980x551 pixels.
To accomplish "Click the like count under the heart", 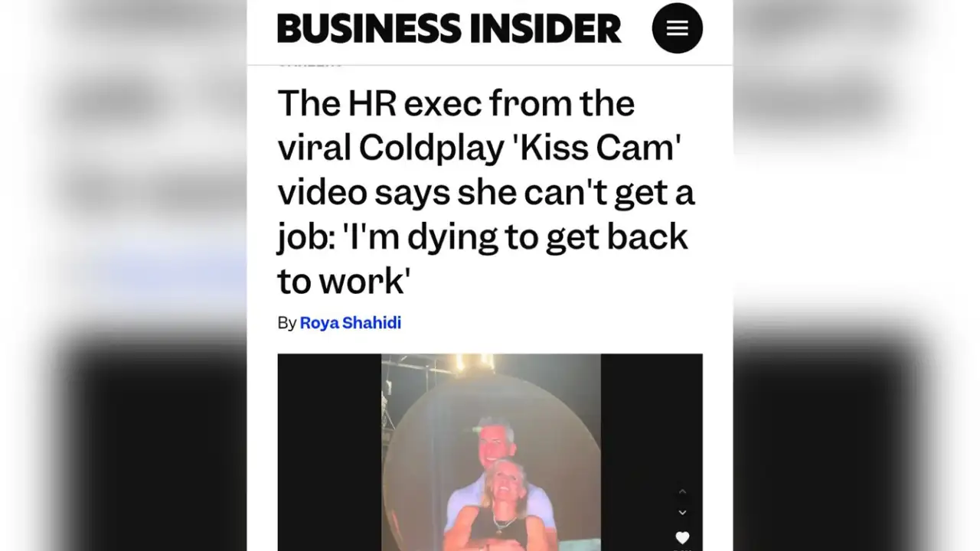I will click(x=682, y=549).
